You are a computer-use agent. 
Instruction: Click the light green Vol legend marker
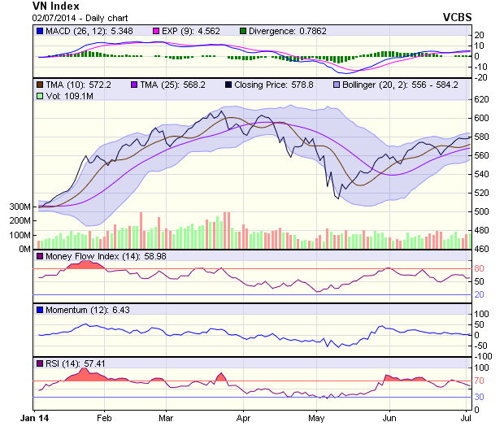click(x=40, y=96)
